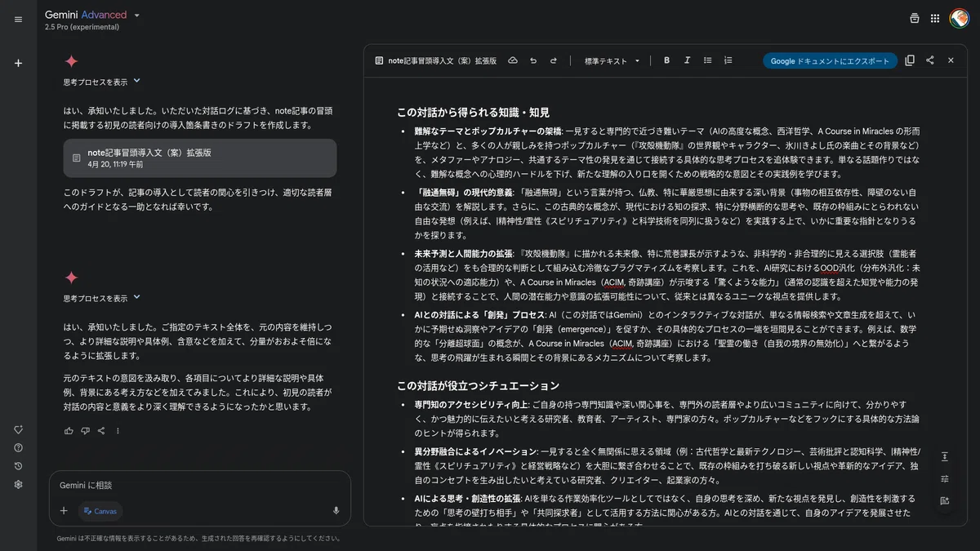Open the Google account avatar
Image resolution: width=980 pixels, height=551 pixels.
pyautogui.click(x=959, y=18)
